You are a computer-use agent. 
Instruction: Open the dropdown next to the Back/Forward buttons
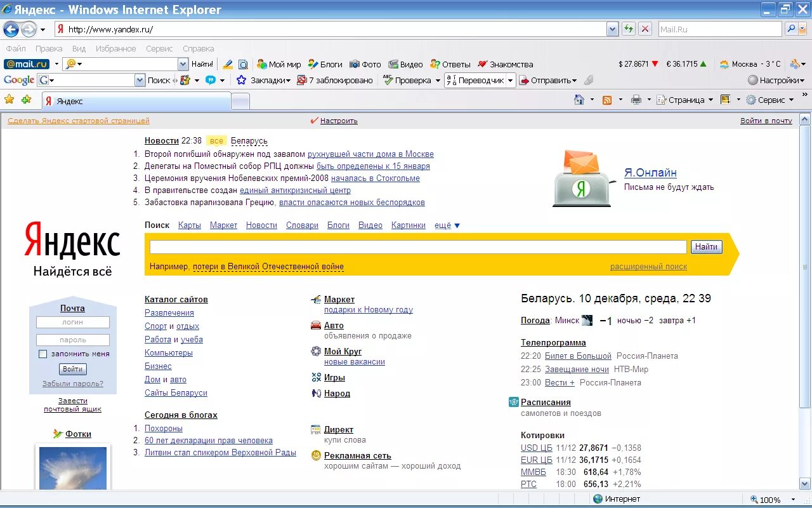click(x=43, y=29)
